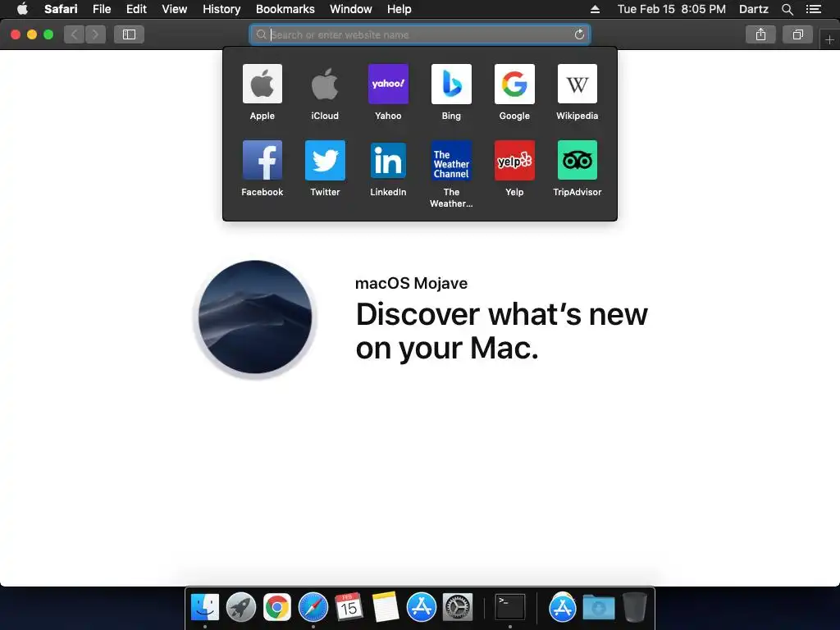Open the Facebook favorite

(262, 160)
